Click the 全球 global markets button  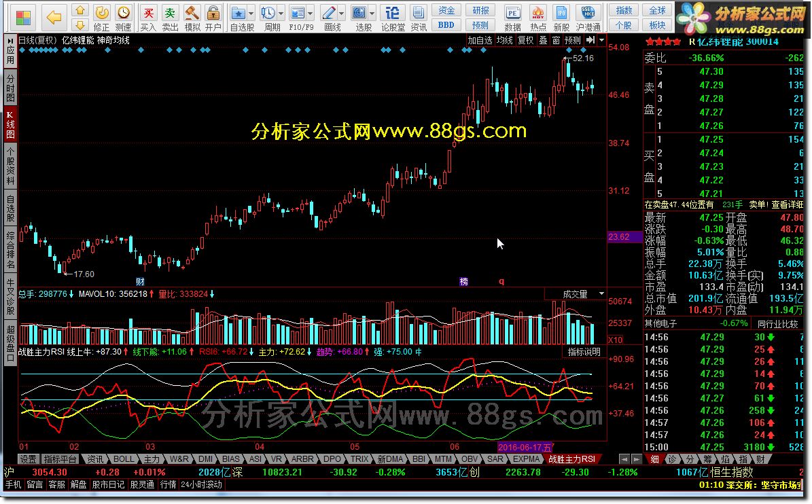tap(658, 10)
